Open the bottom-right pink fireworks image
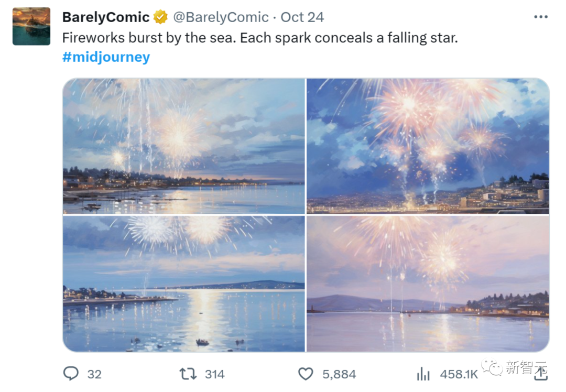The image size is (566, 392). 428,284
